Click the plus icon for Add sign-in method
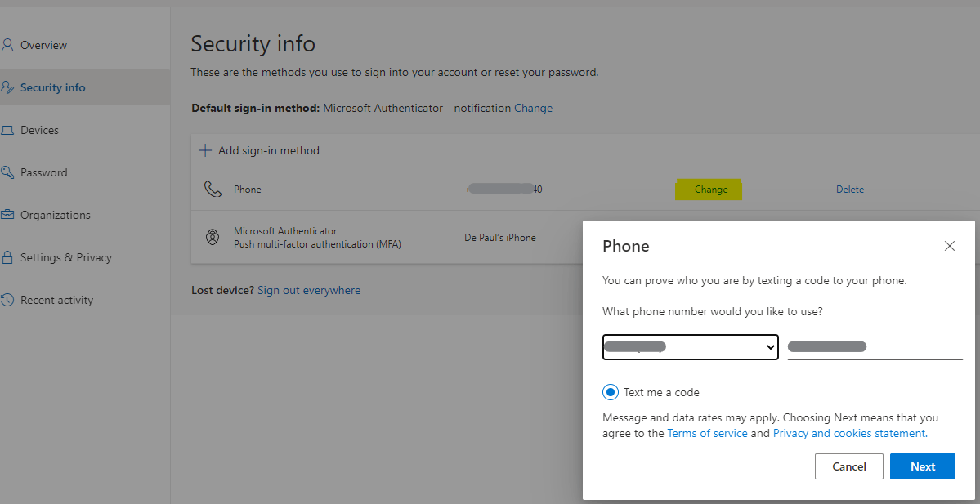Image resolution: width=980 pixels, height=504 pixels. tap(205, 150)
